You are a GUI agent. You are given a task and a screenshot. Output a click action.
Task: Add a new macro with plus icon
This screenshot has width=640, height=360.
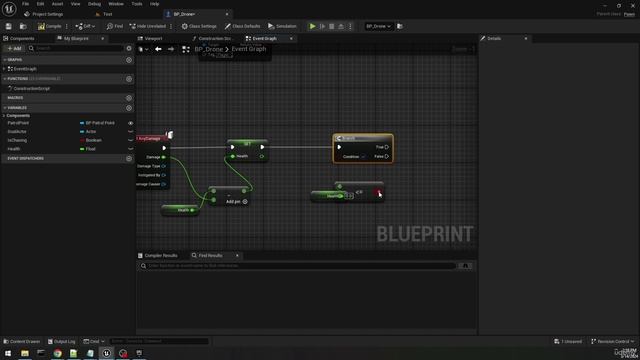(x=129, y=98)
